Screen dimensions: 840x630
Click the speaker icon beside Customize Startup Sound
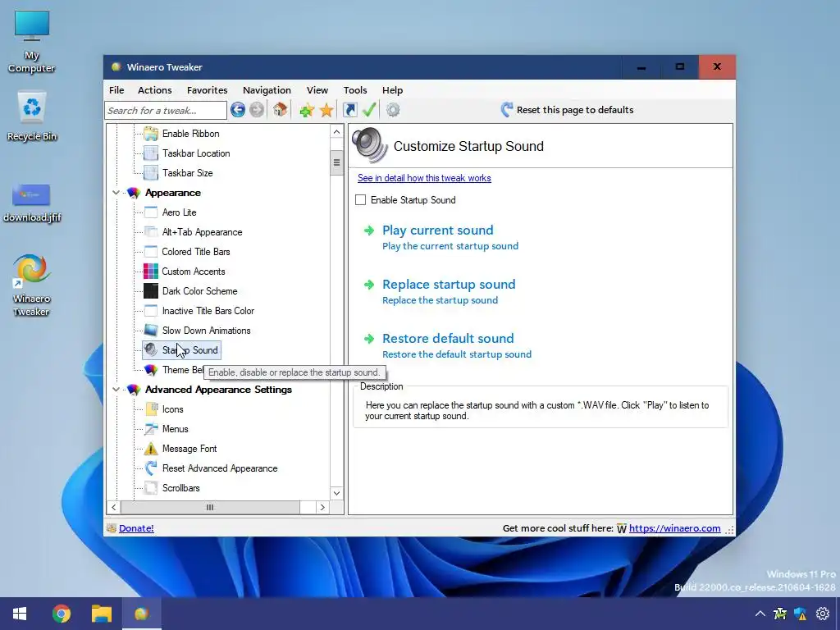[x=369, y=144]
